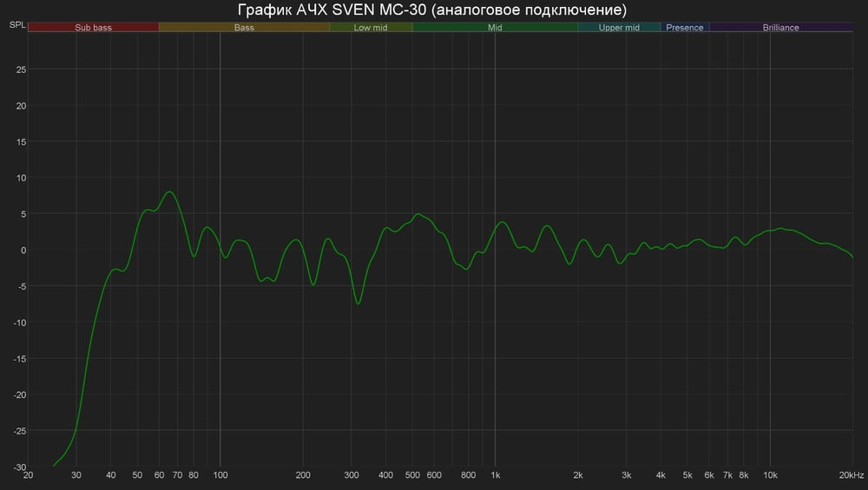Click the 5k frequency label

pos(687,475)
